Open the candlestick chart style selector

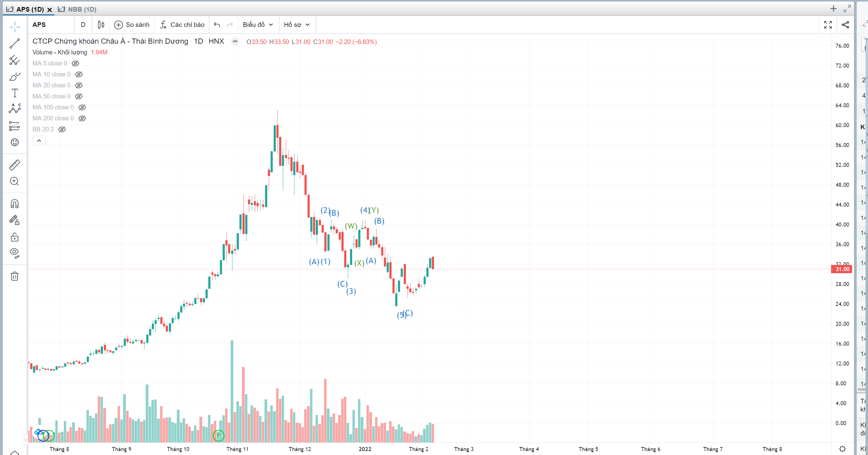coord(101,25)
